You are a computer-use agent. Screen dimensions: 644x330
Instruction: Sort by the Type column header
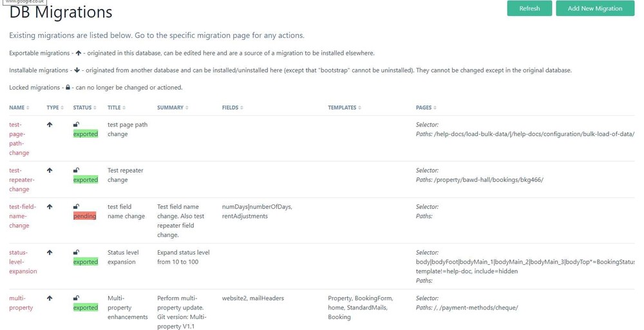pyautogui.click(x=55, y=108)
